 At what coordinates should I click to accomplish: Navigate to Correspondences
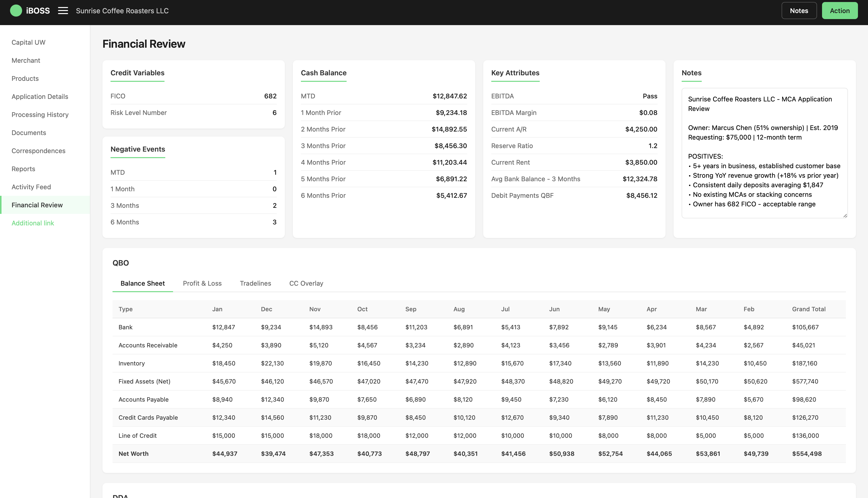point(38,151)
